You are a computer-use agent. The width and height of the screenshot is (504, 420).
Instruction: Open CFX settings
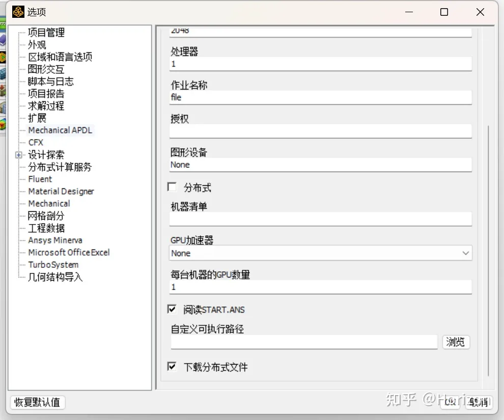pyautogui.click(x=36, y=143)
